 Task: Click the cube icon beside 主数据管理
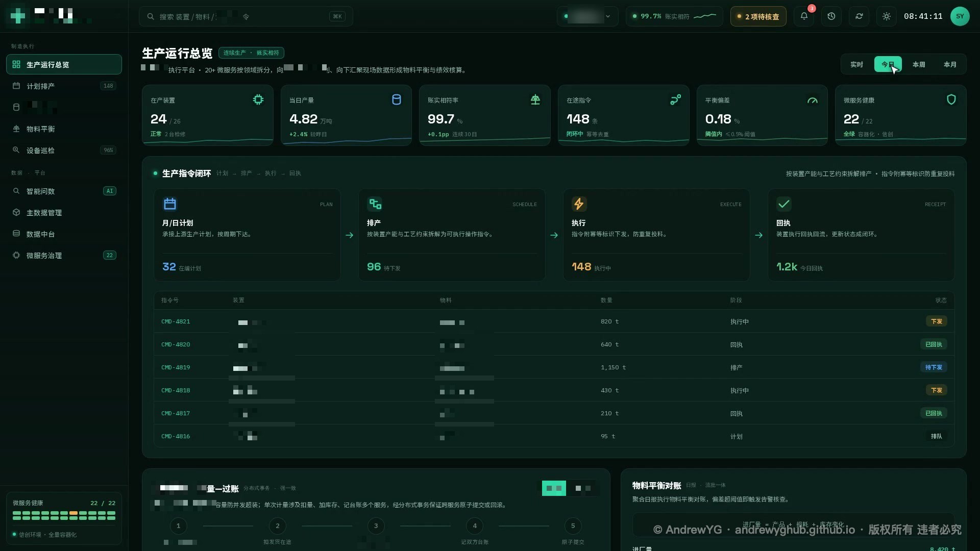[x=16, y=212]
